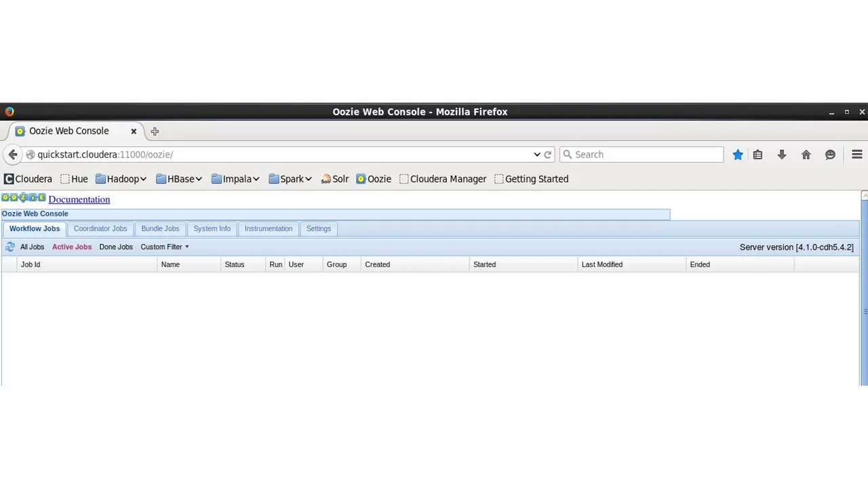Image resolution: width=868 pixels, height=488 pixels.
Task: Open the Custom Filter dropdown
Action: (x=165, y=247)
